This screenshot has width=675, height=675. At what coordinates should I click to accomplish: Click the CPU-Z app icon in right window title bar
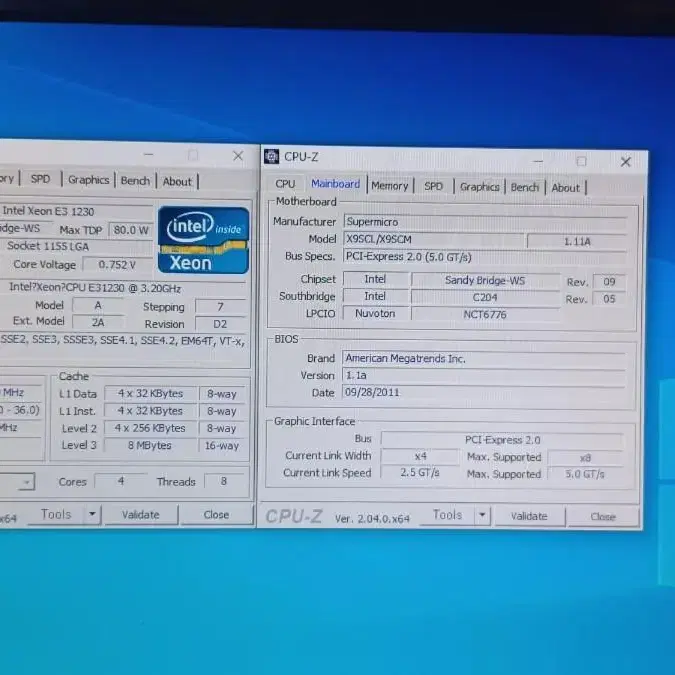272,157
